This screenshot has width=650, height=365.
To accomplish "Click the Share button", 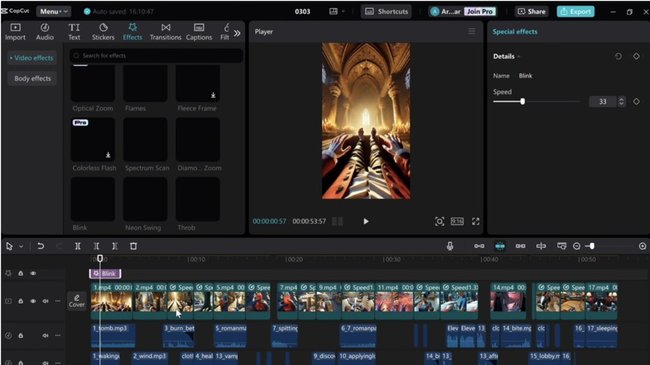I will pyautogui.click(x=531, y=12).
